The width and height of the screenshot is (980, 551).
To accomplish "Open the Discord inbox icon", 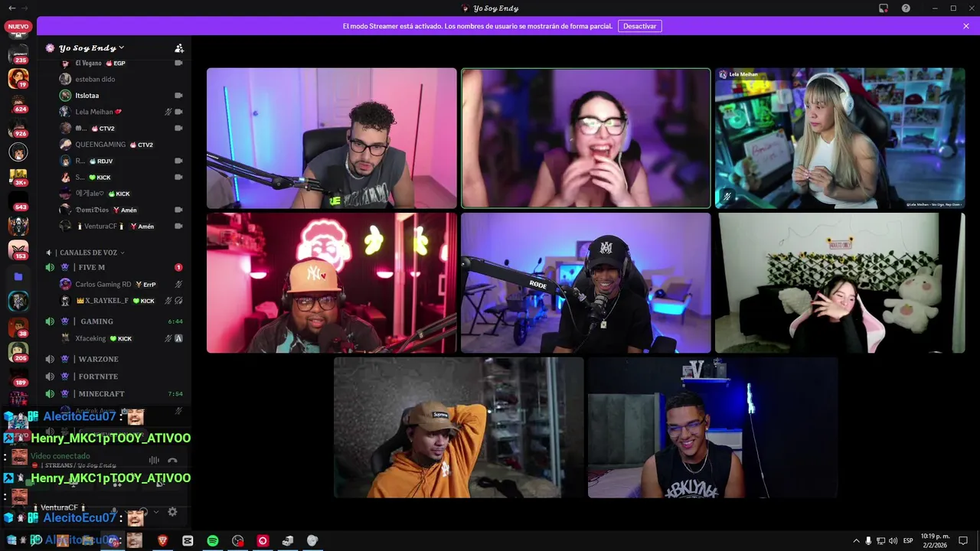I will pos(883,8).
